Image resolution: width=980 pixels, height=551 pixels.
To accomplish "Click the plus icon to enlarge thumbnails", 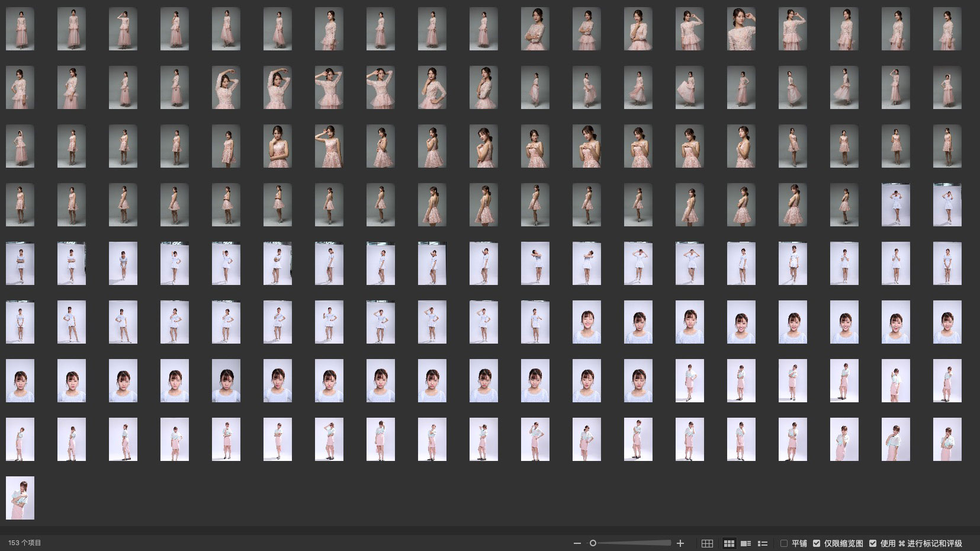I will click(x=680, y=543).
